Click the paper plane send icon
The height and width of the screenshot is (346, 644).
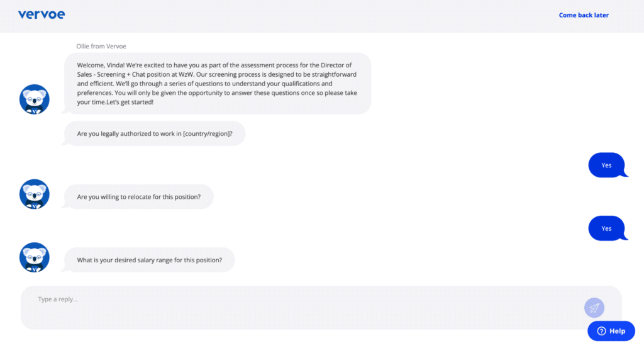coord(594,308)
